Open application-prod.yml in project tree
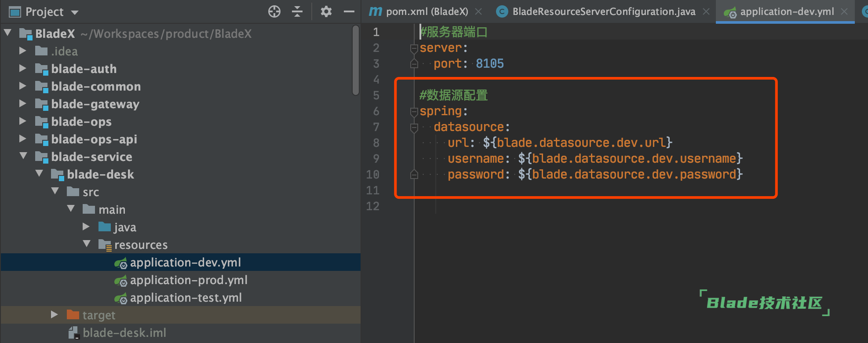Screen dimensions: 868x343 (180, 280)
